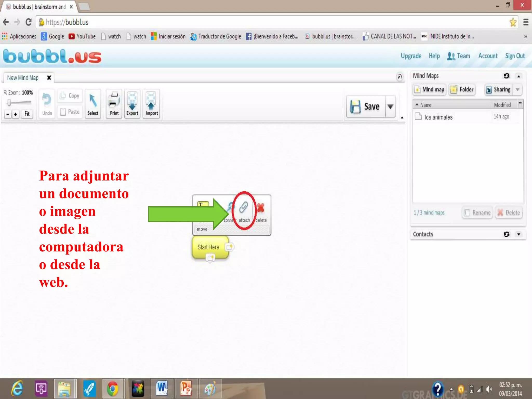Open the Upgrade link
Screen dimensions: 532x399
click(x=411, y=56)
